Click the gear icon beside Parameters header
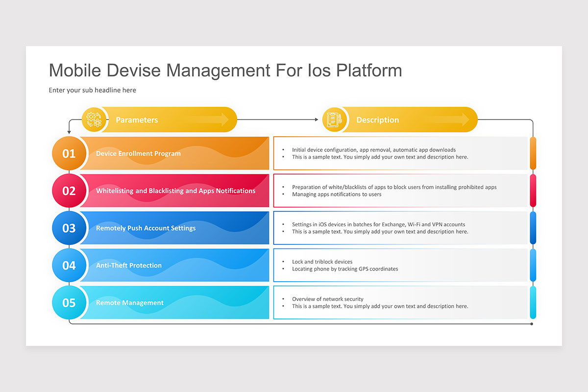Screen dimensions: 588x392 tap(94, 119)
